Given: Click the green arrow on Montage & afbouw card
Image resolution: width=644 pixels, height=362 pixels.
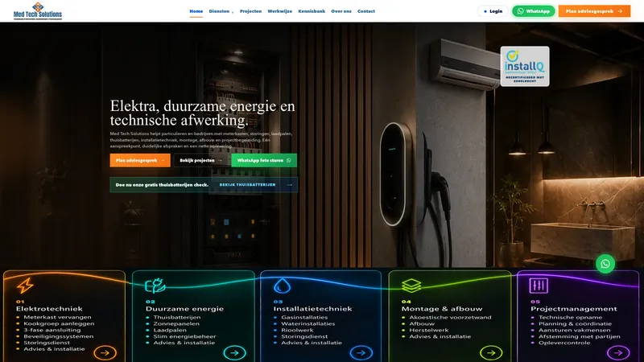Looking at the screenshot, I should 491,352.
